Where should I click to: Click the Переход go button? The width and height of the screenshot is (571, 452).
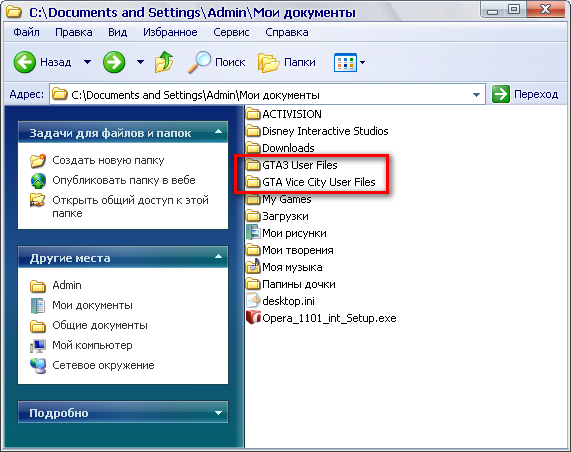pyautogui.click(x=525, y=94)
